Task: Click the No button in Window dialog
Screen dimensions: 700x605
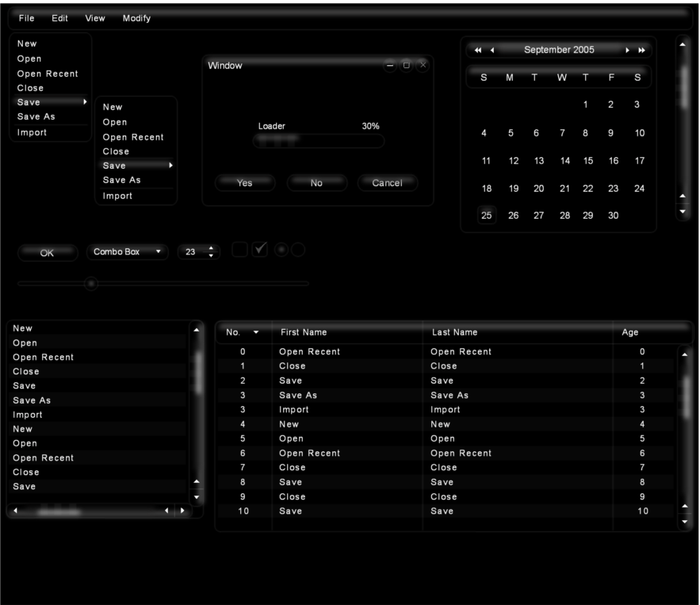Action: tap(316, 182)
